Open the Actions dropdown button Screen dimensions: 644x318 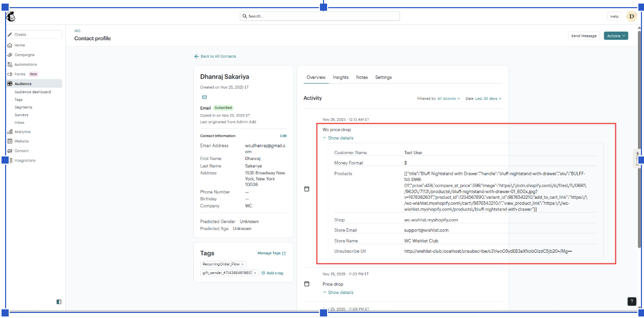pos(616,36)
